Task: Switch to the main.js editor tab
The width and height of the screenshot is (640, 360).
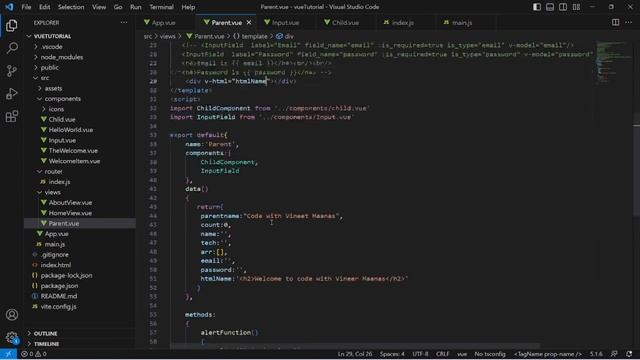Action: pyautogui.click(x=462, y=22)
